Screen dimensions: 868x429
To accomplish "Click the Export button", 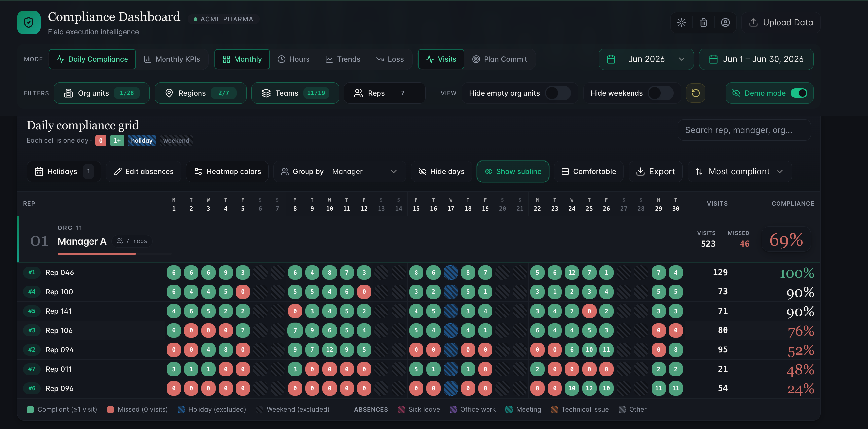I will pyautogui.click(x=655, y=171).
